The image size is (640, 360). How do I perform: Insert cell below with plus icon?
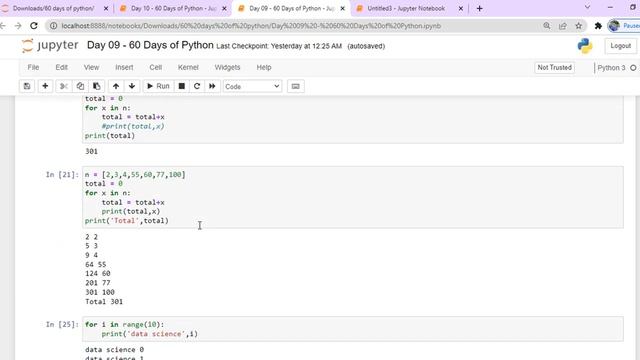45,86
